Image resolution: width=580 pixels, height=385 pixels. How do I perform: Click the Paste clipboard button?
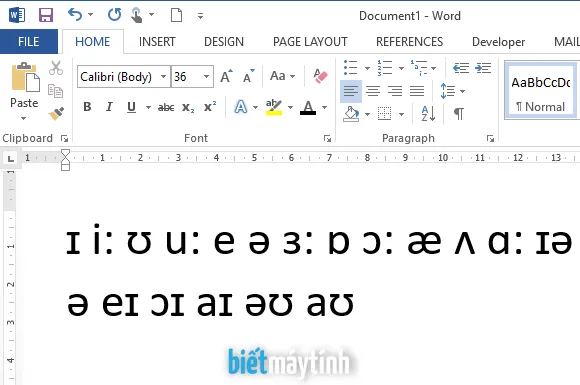tap(25, 77)
